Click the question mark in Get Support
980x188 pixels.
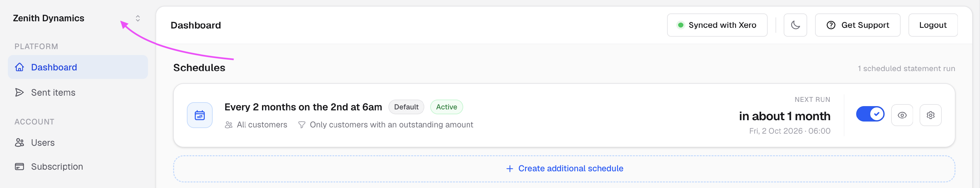pos(831,25)
